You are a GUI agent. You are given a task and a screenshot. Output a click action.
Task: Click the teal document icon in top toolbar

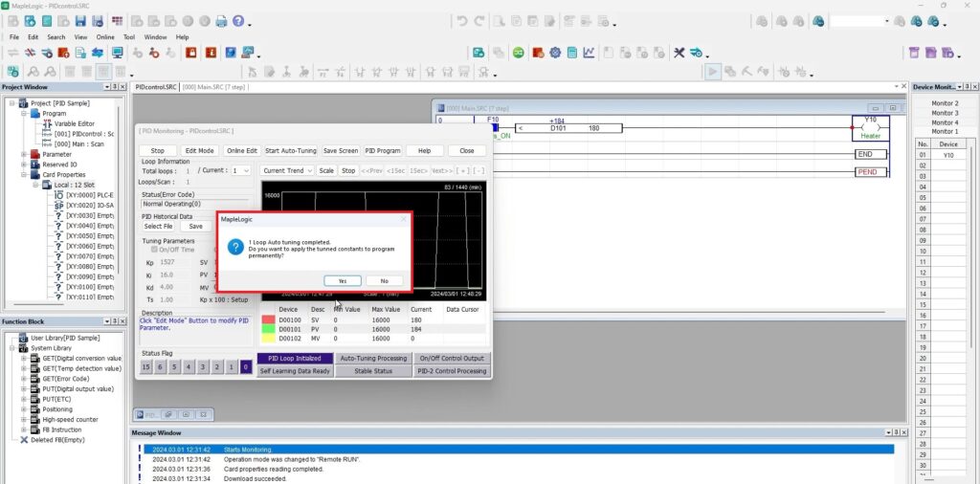pyautogui.click(x=47, y=21)
